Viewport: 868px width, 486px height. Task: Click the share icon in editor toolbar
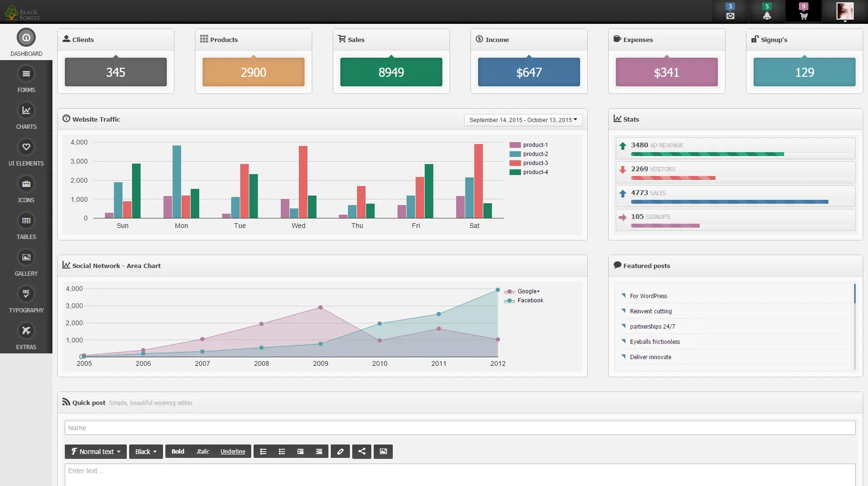point(362,451)
